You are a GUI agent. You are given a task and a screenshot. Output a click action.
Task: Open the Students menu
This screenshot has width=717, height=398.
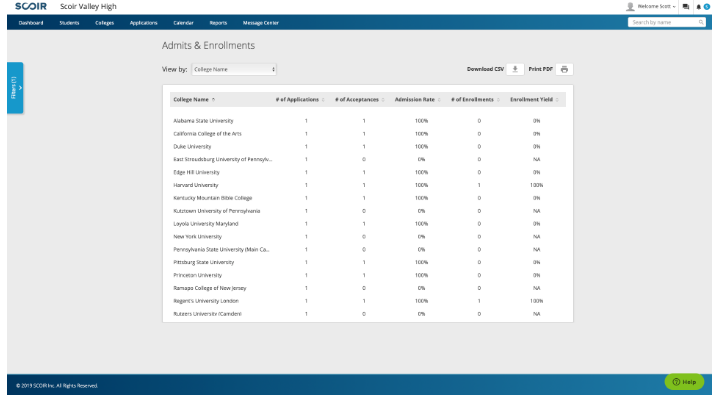[69, 22]
